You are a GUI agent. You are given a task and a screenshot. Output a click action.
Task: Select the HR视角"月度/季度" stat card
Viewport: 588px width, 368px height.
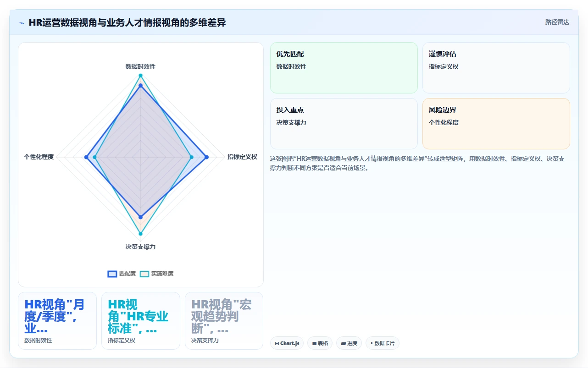(x=57, y=321)
